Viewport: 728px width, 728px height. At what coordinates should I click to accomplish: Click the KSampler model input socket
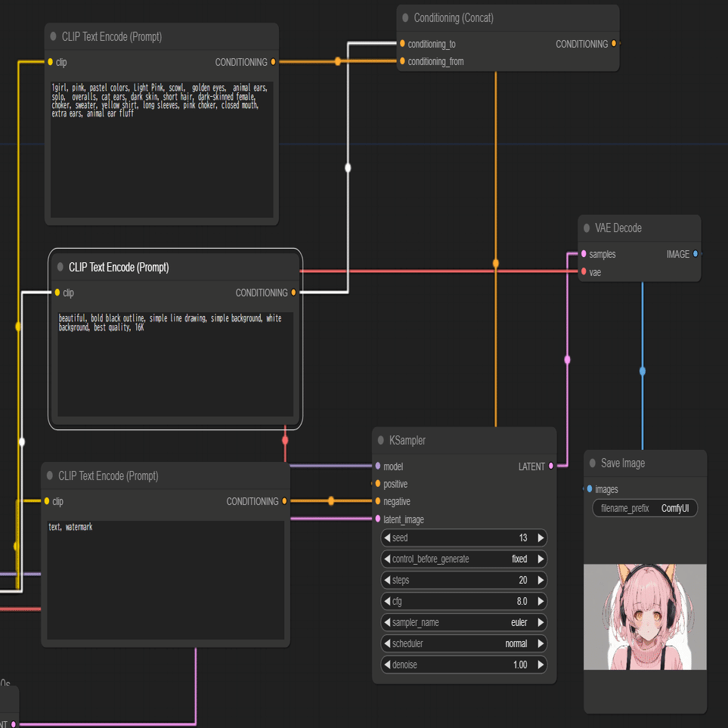click(x=378, y=466)
